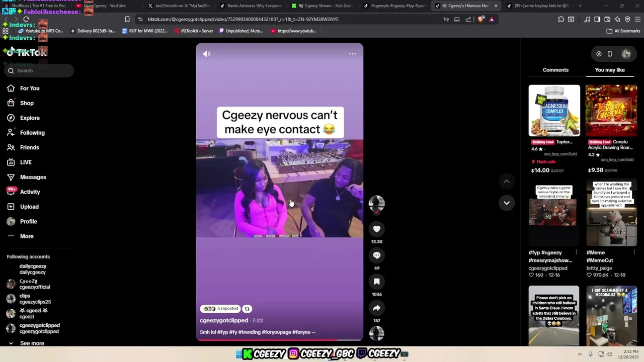Open the Following feed
Viewport: 644px width, 362px height.
(26, 133)
